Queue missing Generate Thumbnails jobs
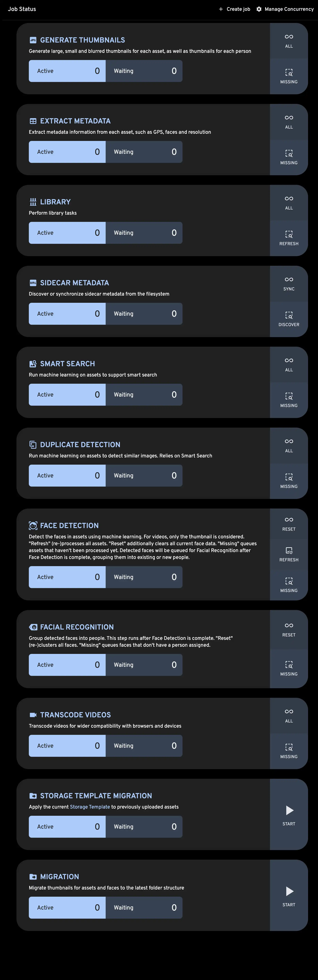Viewport: 318px width, 980px height. 289,76
